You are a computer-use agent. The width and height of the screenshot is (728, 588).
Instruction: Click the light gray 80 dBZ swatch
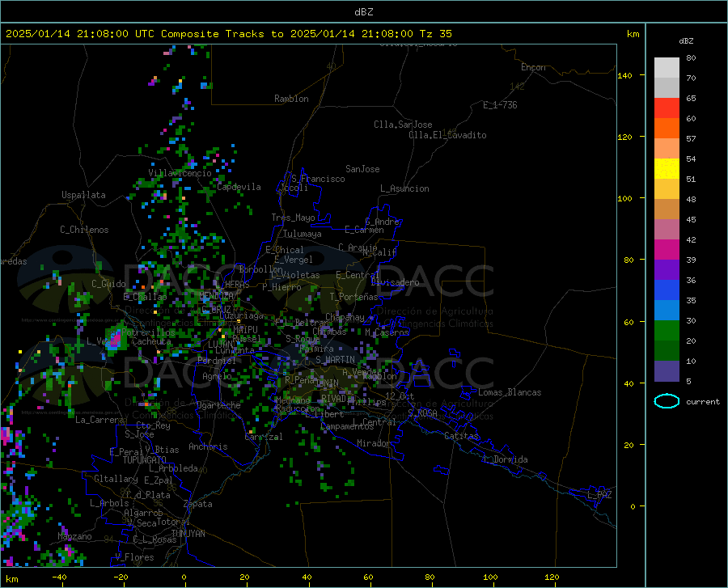[x=667, y=67]
